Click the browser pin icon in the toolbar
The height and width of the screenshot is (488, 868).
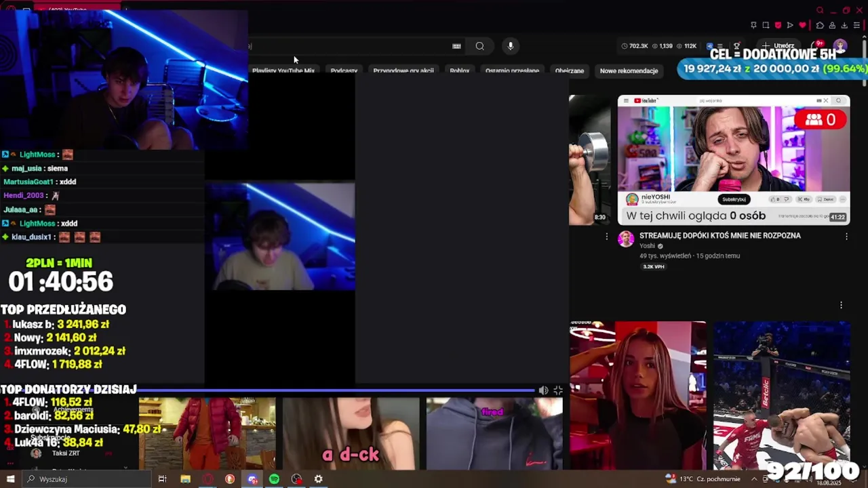pos(753,25)
